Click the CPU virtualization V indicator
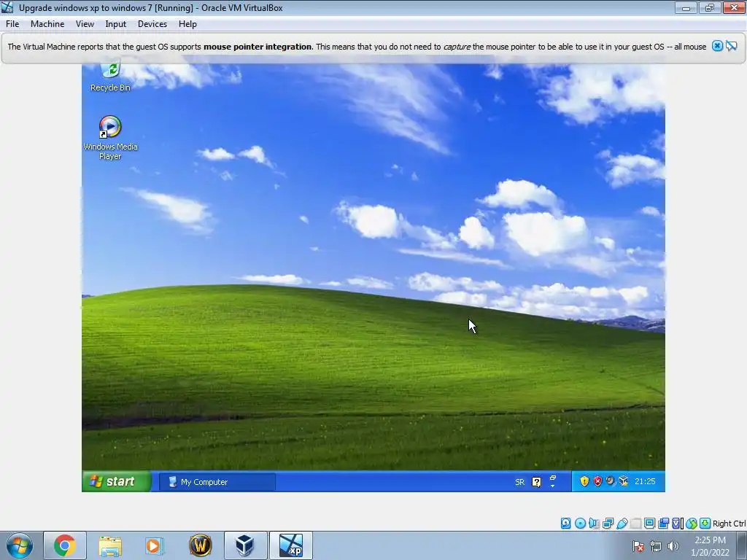The image size is (747, 560). [677, 524]
